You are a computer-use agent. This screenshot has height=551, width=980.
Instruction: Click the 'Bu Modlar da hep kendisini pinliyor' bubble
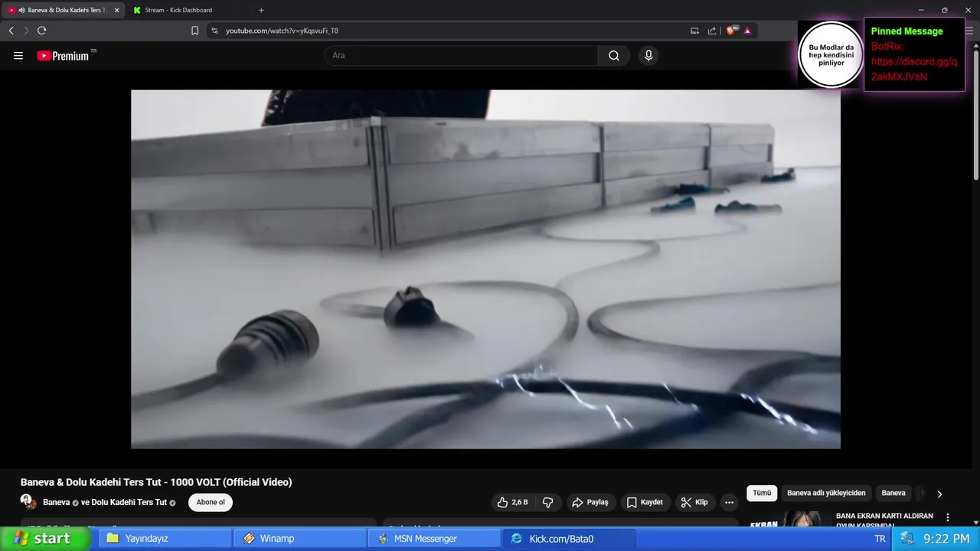pyautogui.click(x=831, y=55)
